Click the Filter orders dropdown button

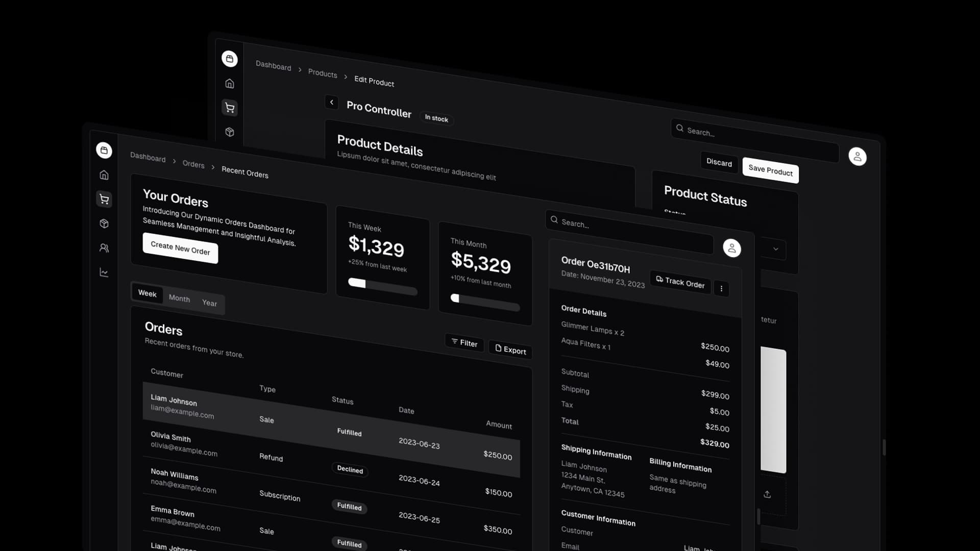point(464,343)
